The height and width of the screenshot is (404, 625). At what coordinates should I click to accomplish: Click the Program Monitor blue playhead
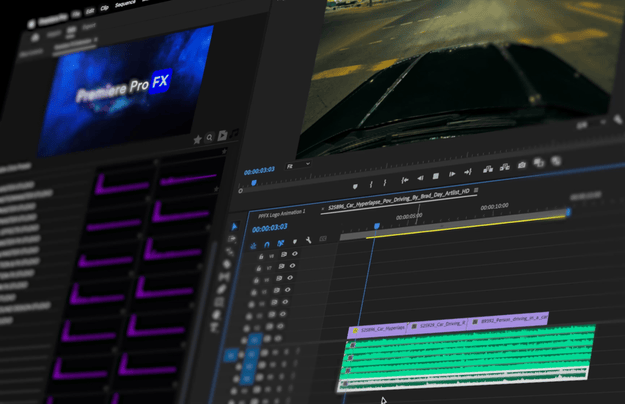coord(254,182)
